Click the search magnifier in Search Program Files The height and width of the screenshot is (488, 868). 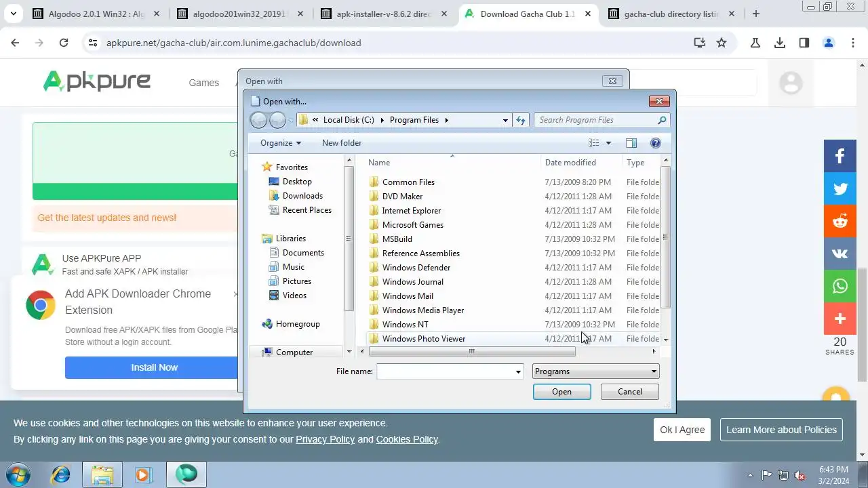662,120
